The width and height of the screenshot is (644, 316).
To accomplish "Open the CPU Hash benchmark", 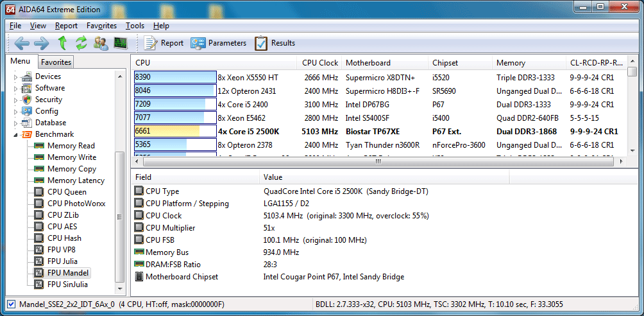I will [x=64, y=238].
